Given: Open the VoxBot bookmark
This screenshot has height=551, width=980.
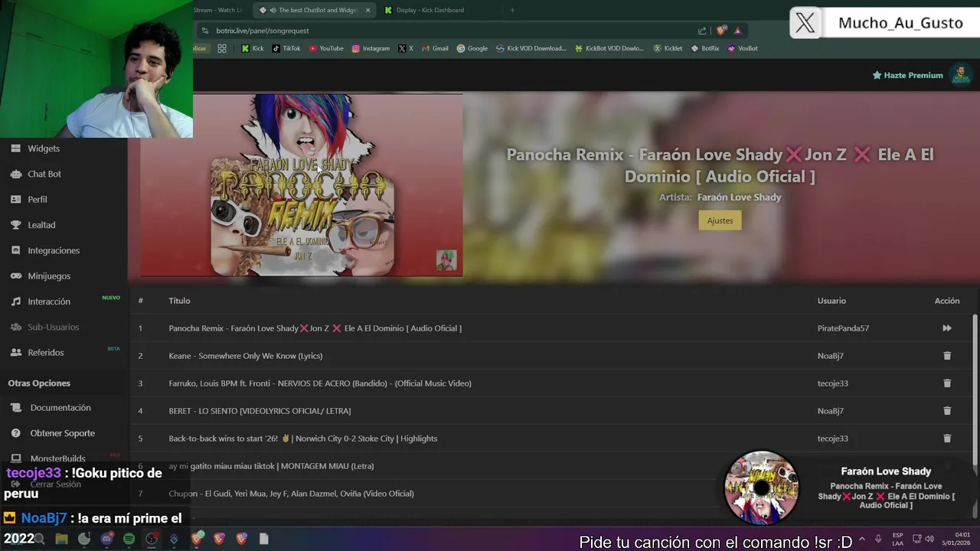Looking at the screenshot, I should coord(743,48).
